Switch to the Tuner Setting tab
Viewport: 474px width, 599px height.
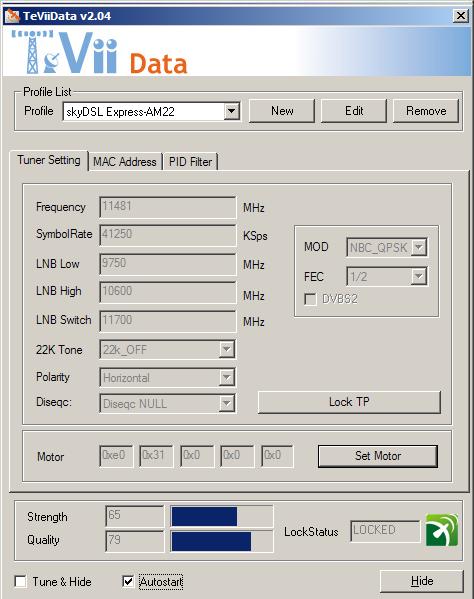click(x=49, y=160)
